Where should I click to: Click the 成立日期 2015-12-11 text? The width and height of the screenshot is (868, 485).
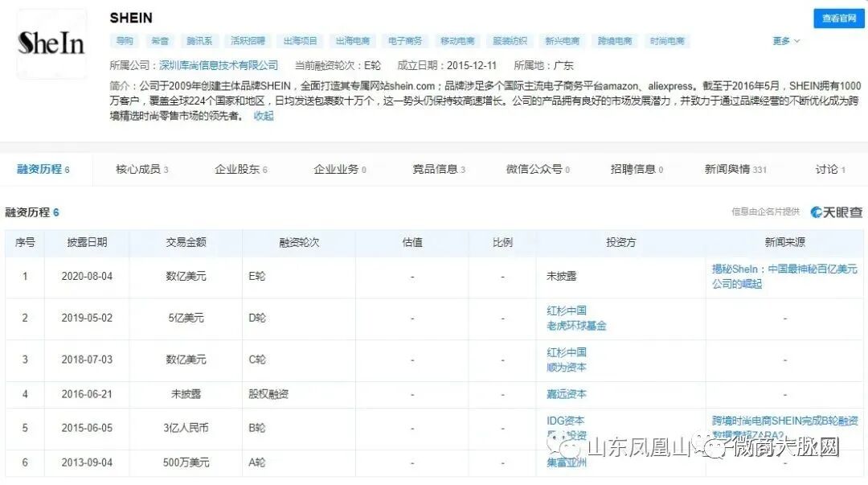click(x=448, y=65)
